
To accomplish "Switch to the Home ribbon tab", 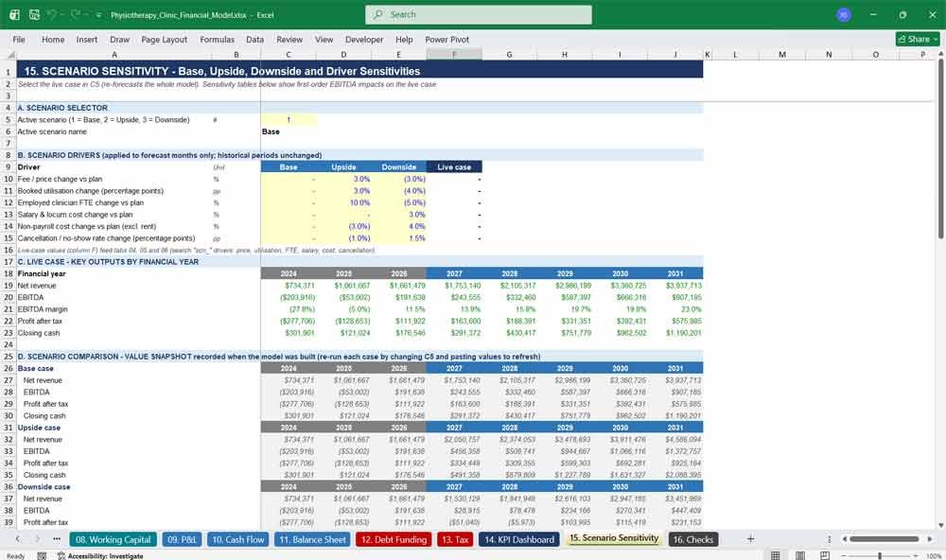I will point(53,39).
